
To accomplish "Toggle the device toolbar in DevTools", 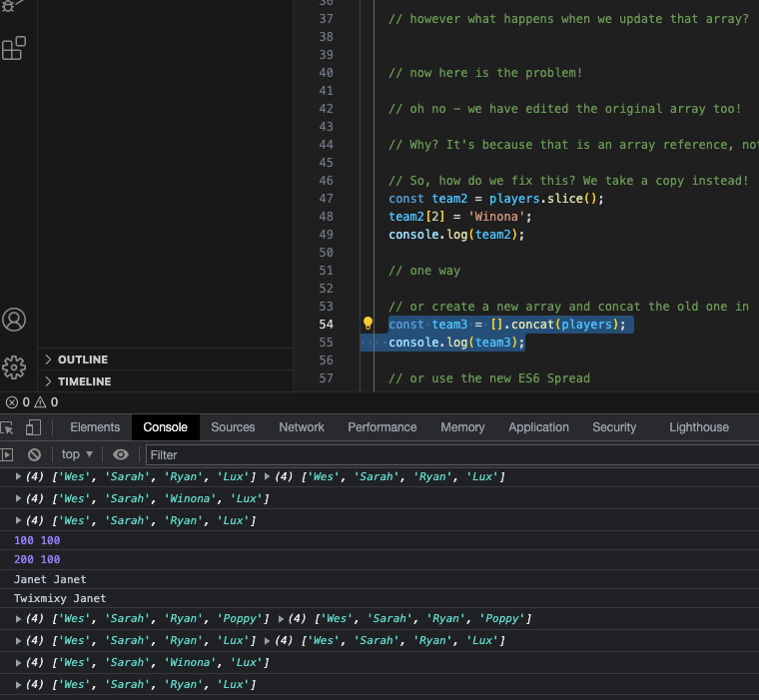I will (x=33, y=427).
